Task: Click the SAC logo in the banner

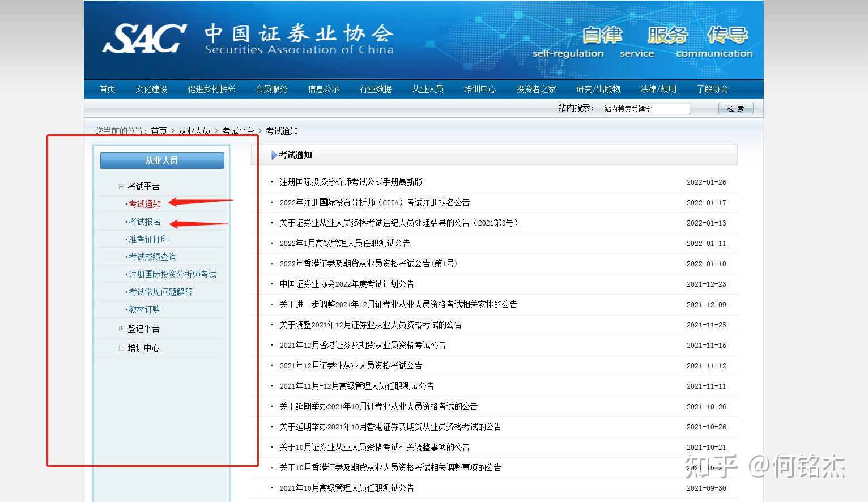Action: tap(144, 38)
